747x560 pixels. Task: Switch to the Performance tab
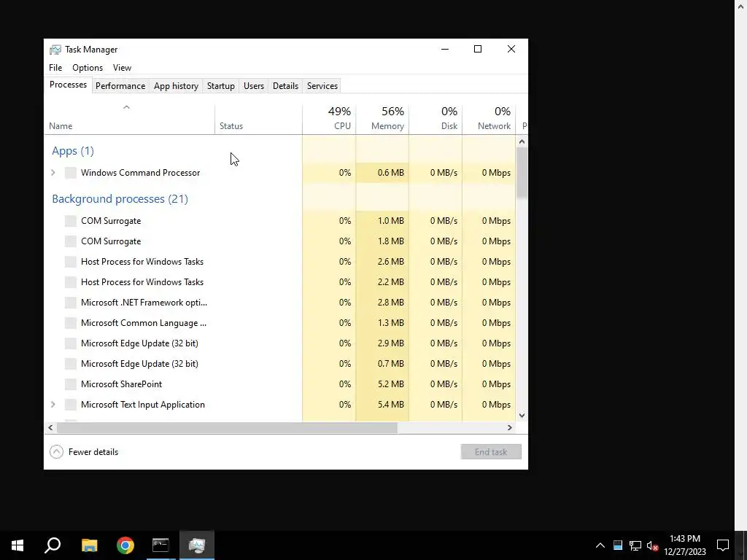pos(120,86)
